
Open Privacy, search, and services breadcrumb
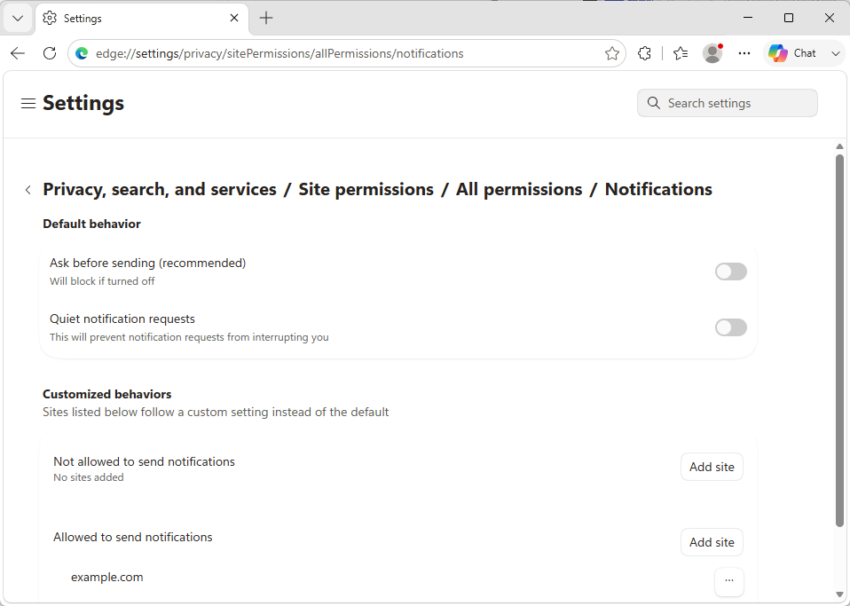[x=159, y=189]
